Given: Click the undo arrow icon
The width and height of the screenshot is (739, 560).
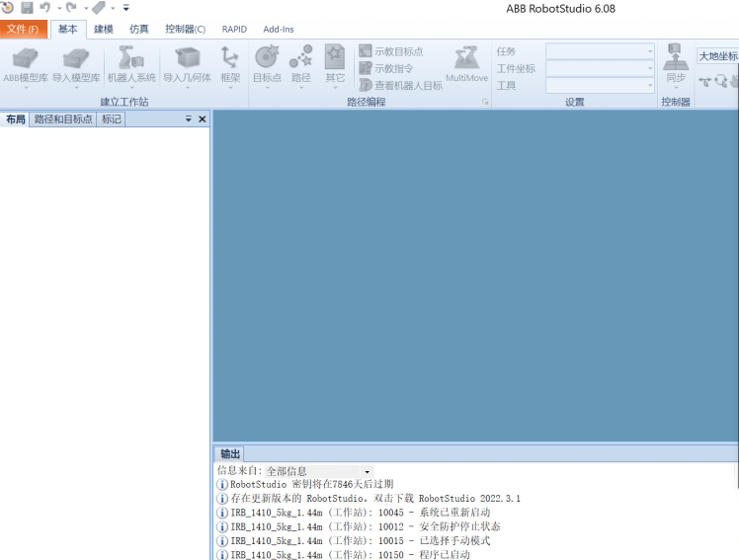Looking at the screenshot, I should tap(45, 7).
